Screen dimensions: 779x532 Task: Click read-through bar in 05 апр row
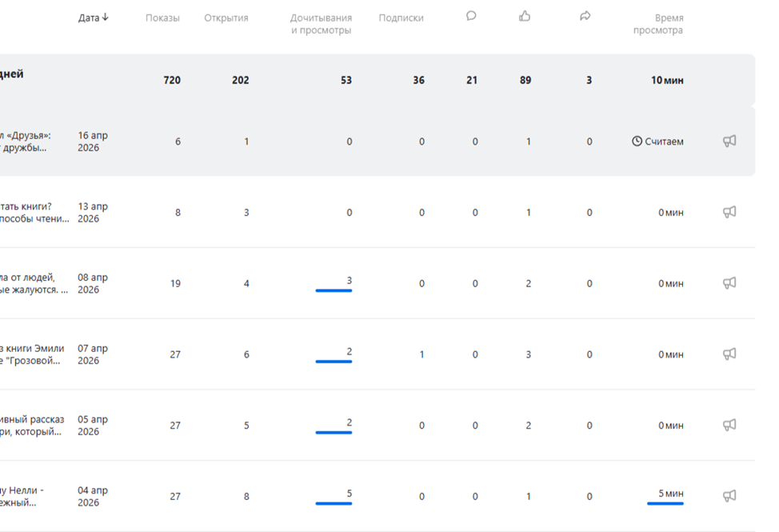coord(334,433)
